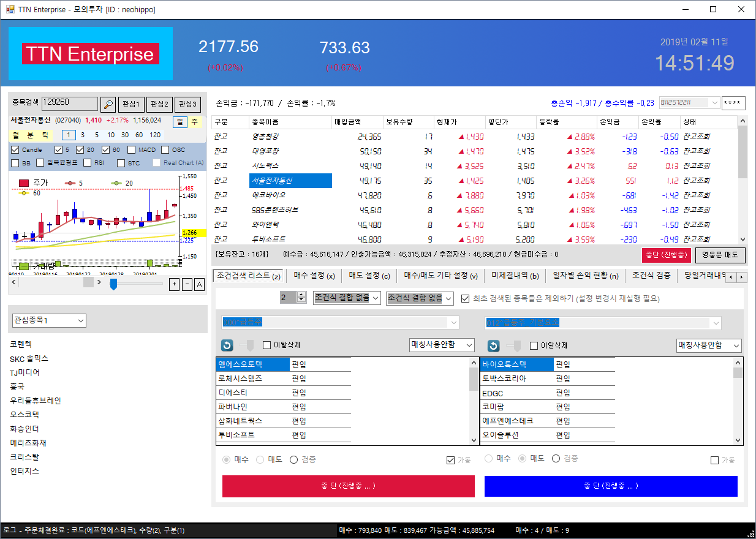Viewport: 756px width, 539px height.
Task: Zoom in the chart with plus button
Action: (174, 284)
